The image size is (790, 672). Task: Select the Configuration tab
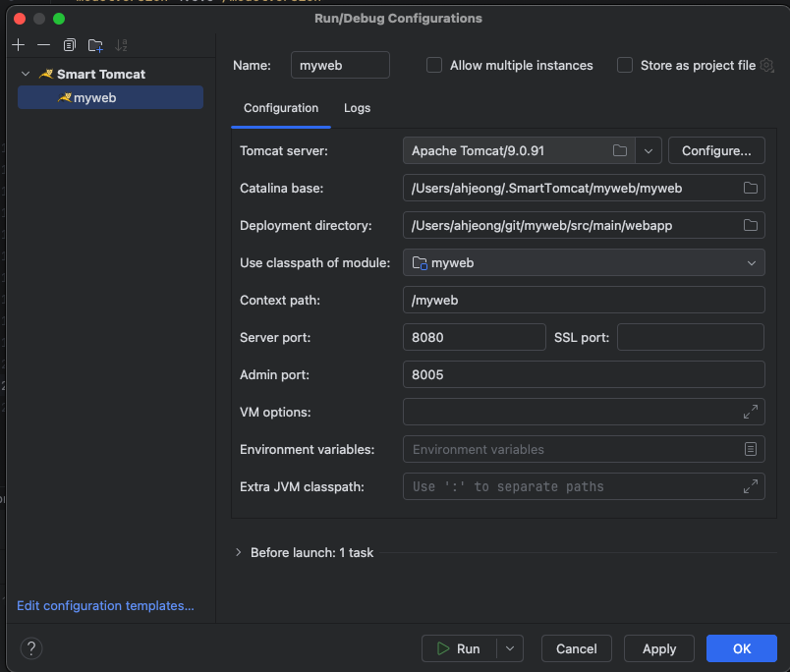(x=281, y=108)
